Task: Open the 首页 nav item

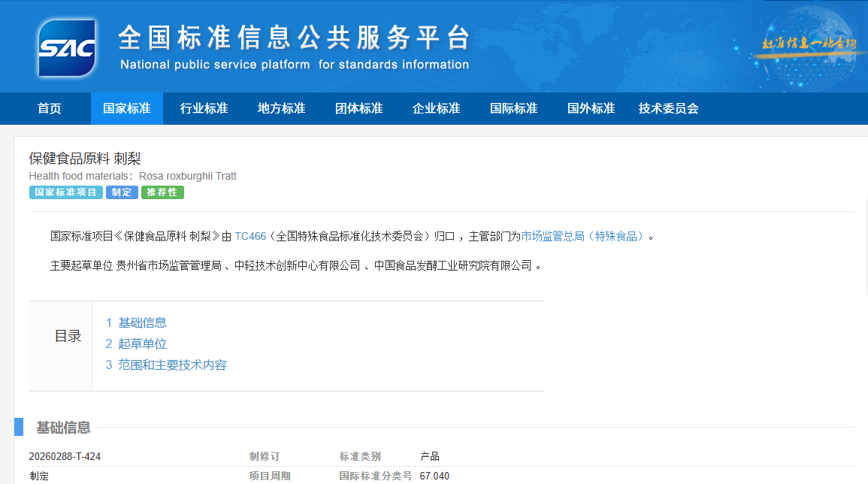Action: click(x=50, y=108)
